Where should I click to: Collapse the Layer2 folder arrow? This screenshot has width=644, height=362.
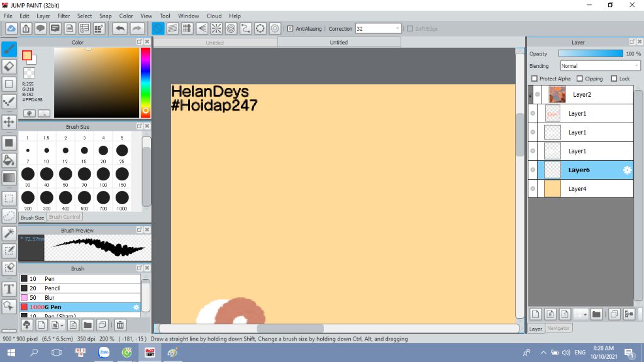click(530, 96)
